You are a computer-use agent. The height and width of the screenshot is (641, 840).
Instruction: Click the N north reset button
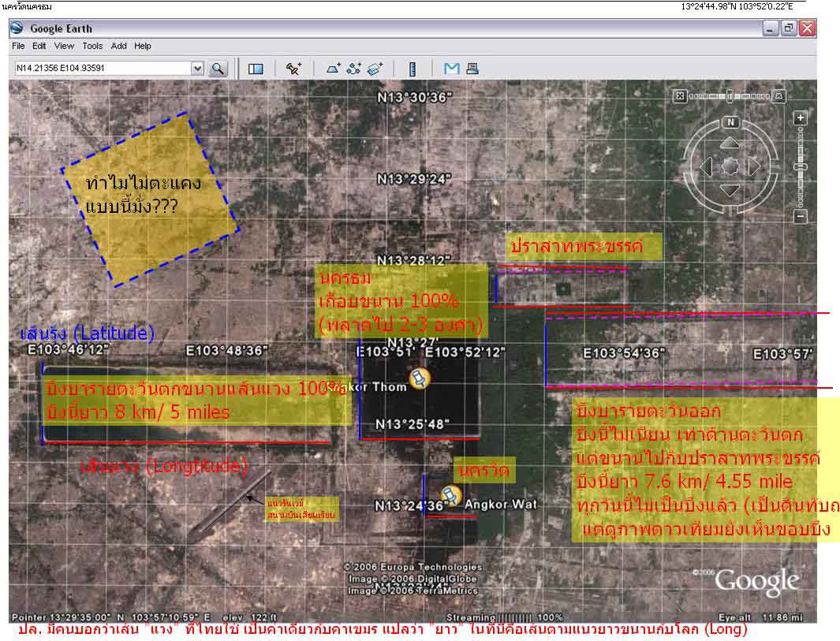[730, 122]
